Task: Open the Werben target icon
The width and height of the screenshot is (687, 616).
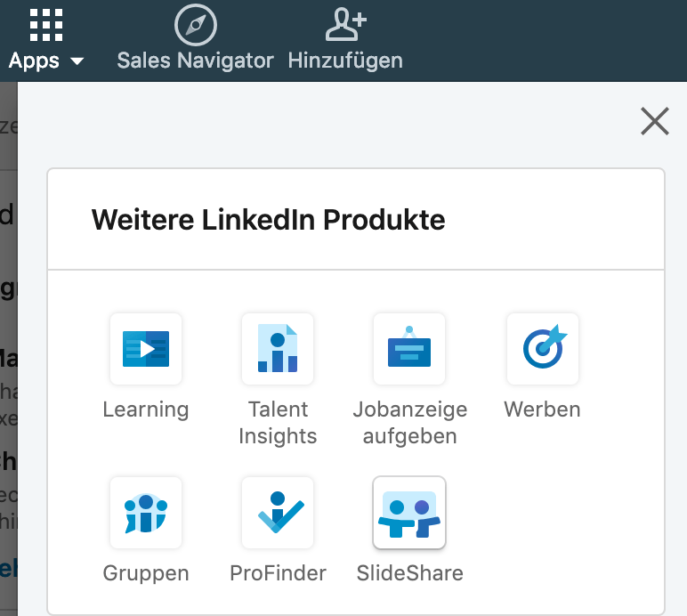Action: point(542,349)
